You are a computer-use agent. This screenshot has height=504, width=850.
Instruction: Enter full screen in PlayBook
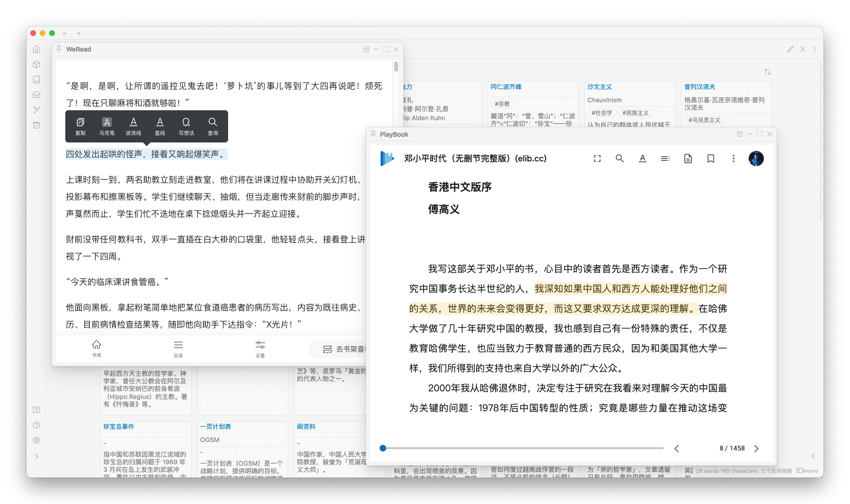tap(597, 159)
